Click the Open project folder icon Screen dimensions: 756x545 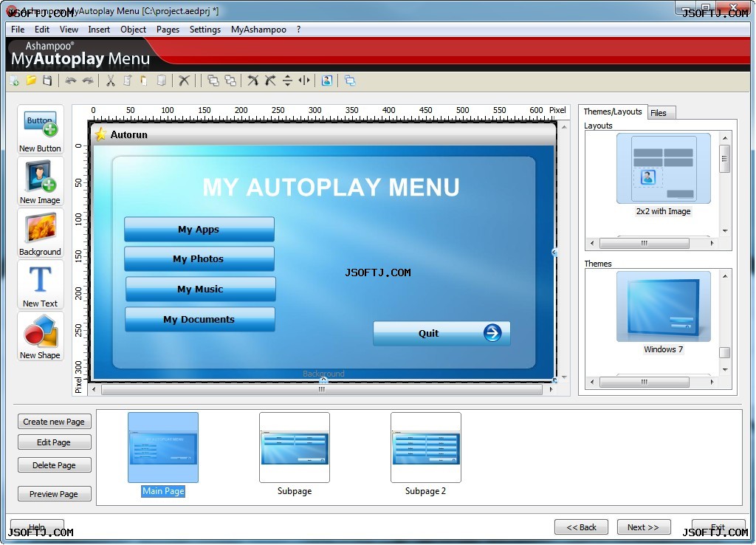click(x=31, y=80)
